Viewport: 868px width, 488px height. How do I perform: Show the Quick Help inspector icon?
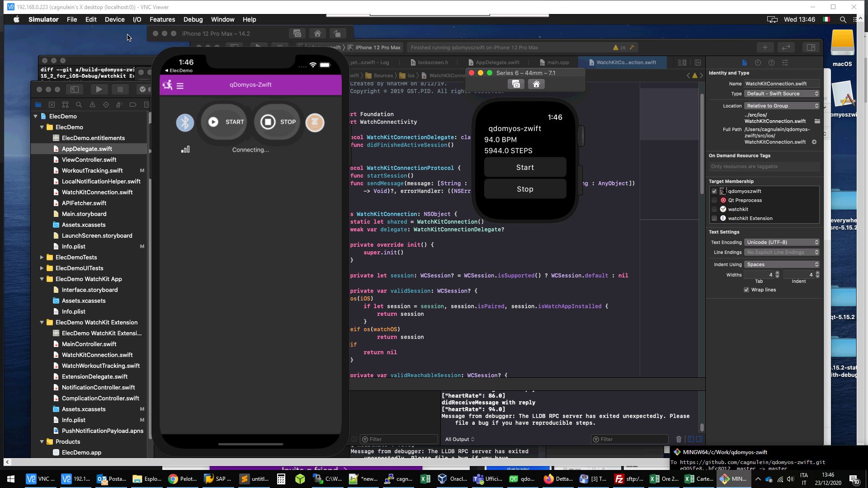pos(772,62)
